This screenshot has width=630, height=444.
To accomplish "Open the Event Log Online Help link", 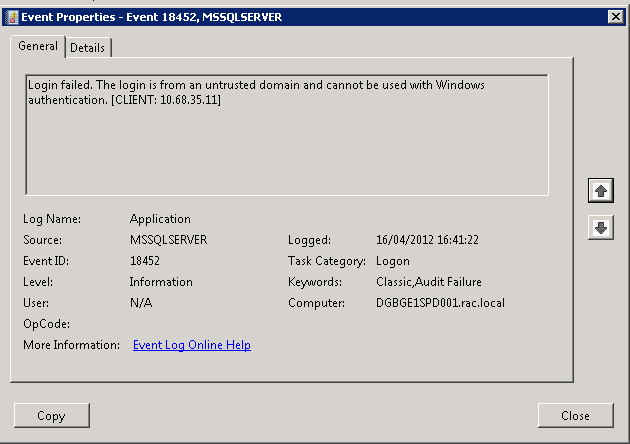I will click(x=191, y=345).
